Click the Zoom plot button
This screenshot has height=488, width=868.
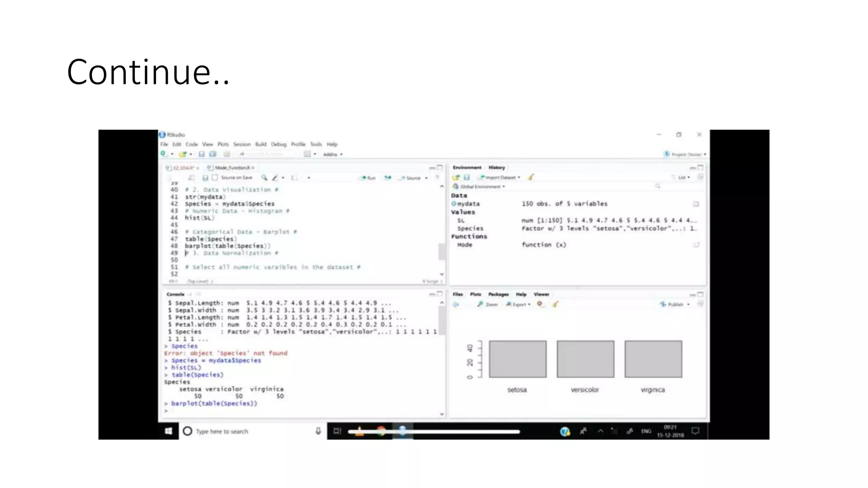coord(487,304)
